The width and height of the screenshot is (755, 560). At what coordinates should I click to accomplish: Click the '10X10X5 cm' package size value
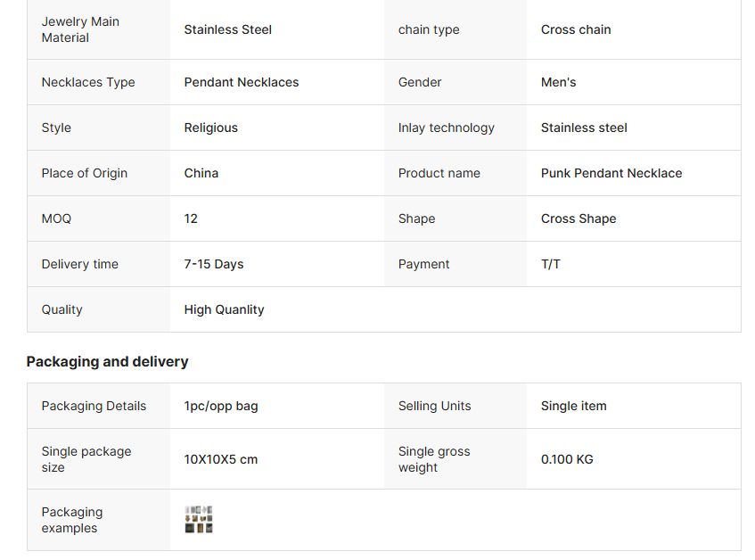(x=221, y=459)
